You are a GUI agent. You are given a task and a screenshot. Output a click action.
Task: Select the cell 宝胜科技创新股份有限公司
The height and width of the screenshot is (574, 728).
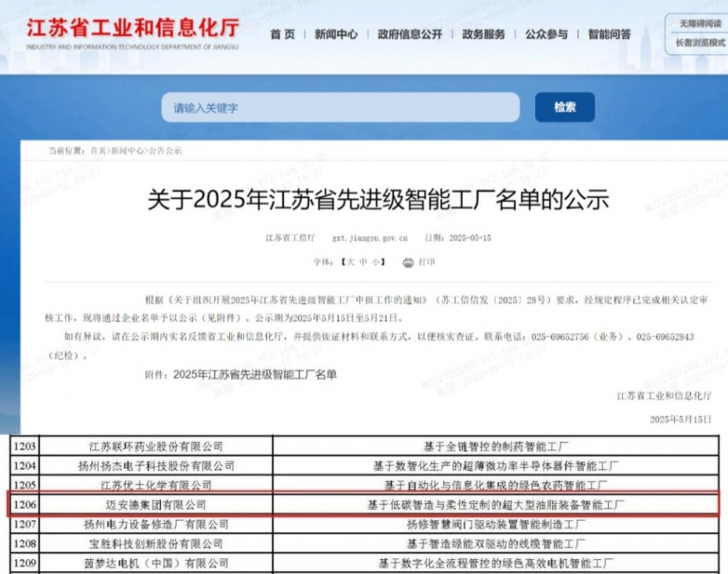[x=156, y=543]
